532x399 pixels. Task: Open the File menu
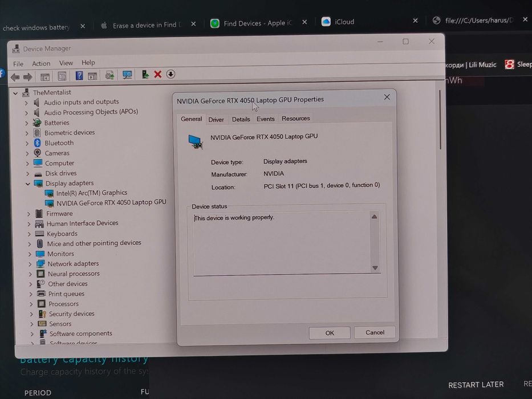point(18,64)
